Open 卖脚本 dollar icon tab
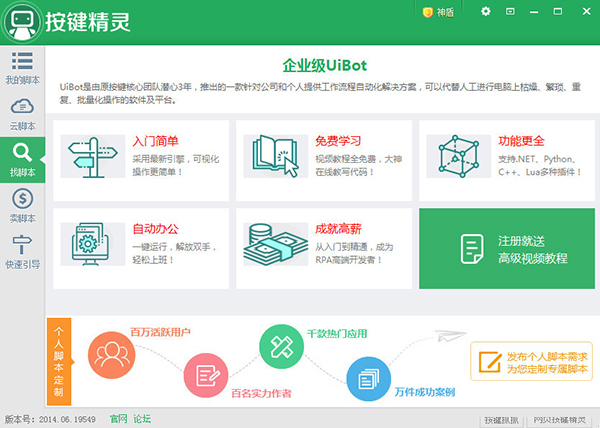600x428 pixels. (22, 206)
